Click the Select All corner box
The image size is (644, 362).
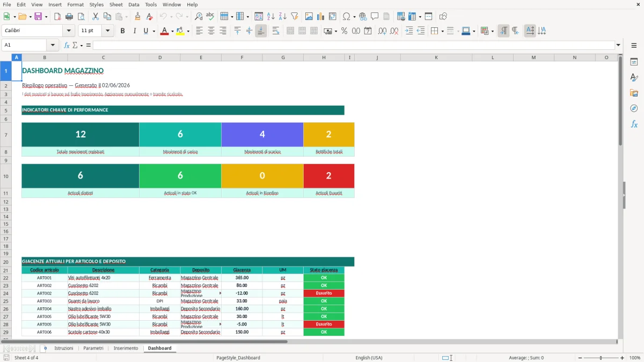[6, 57]
